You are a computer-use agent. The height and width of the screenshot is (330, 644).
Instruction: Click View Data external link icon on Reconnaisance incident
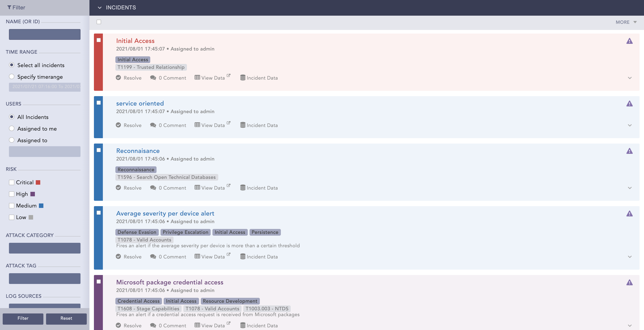[229, 186]
